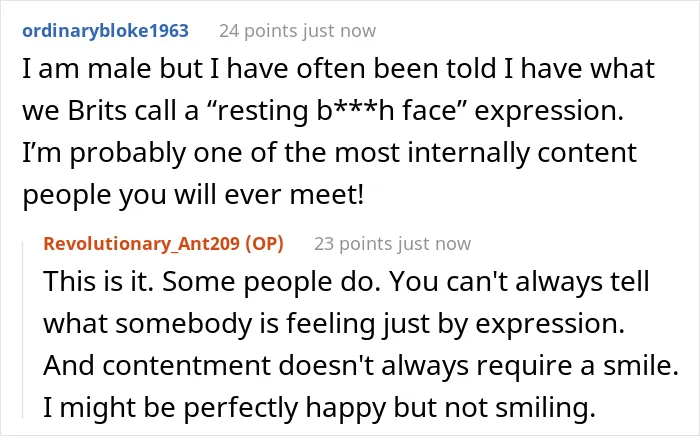
Task: Open ordinarybloke1963's user profile
Action: [x=105, y=30]
